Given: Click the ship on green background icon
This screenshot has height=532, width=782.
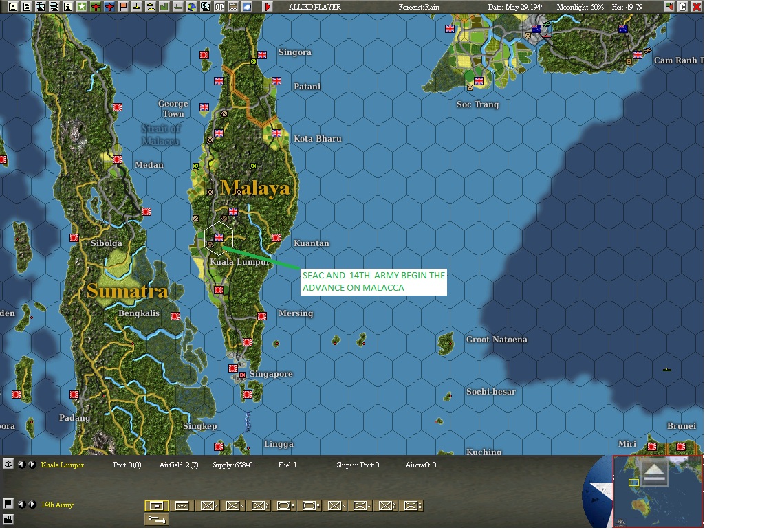Looking at the screenshot, I should click(177, 6).
